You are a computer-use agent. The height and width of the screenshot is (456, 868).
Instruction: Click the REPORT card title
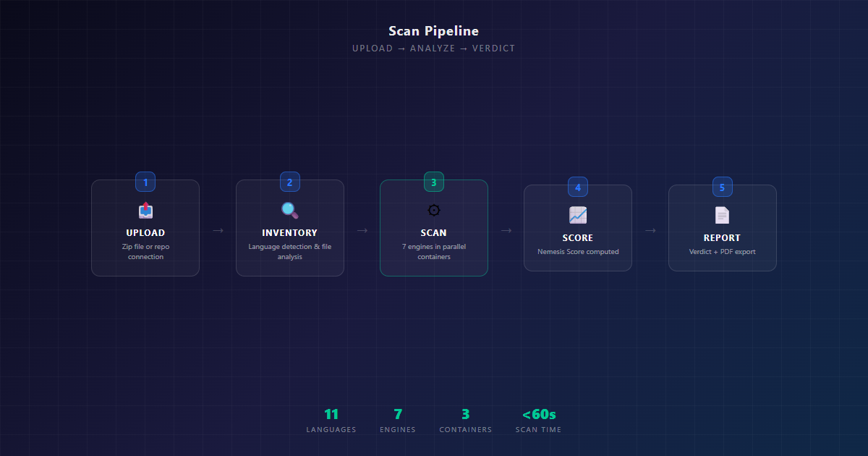coord(723,238)
